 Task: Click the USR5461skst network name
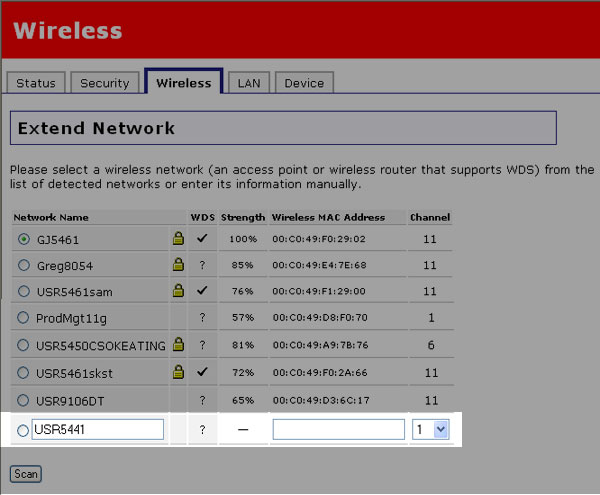pyautogui.click(x=74, y=373)
